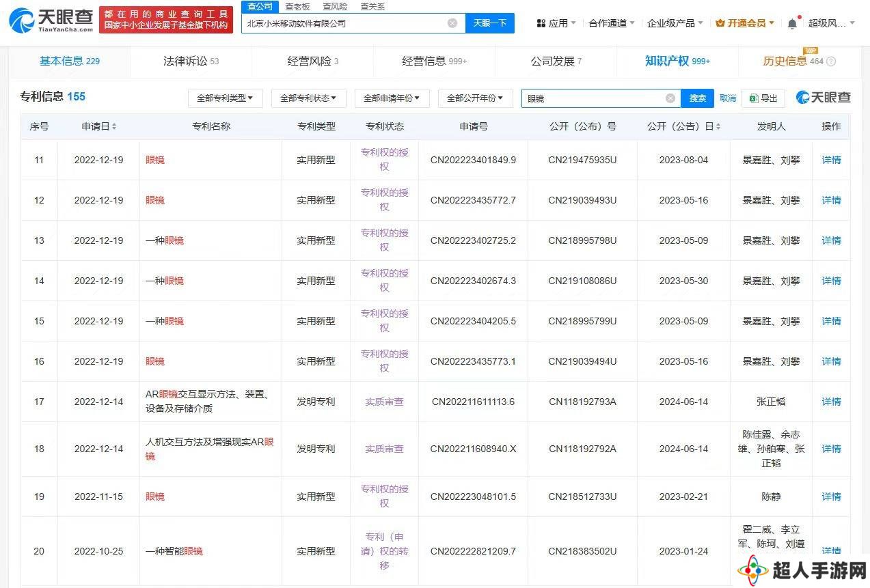This screenshot has width=870, height=588.
Task: Expand 开通会员 menu
Action: [x=745, y=23]
